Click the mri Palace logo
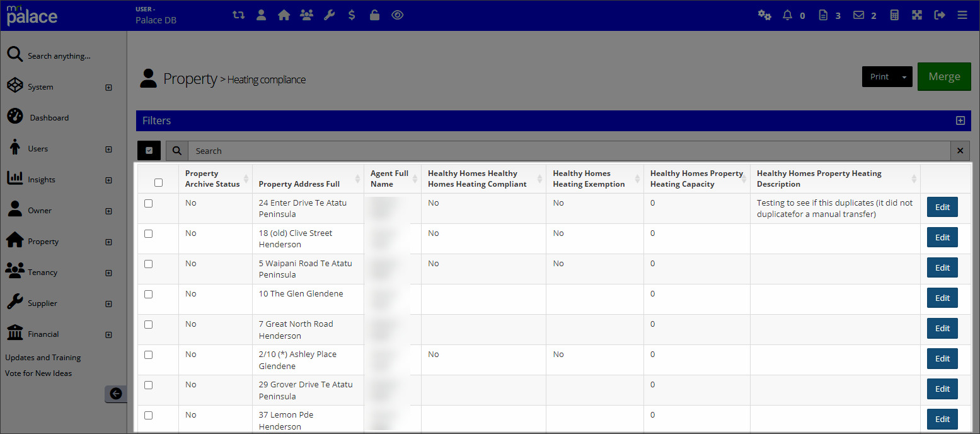 pyautogui.click(x=32, y=15)
